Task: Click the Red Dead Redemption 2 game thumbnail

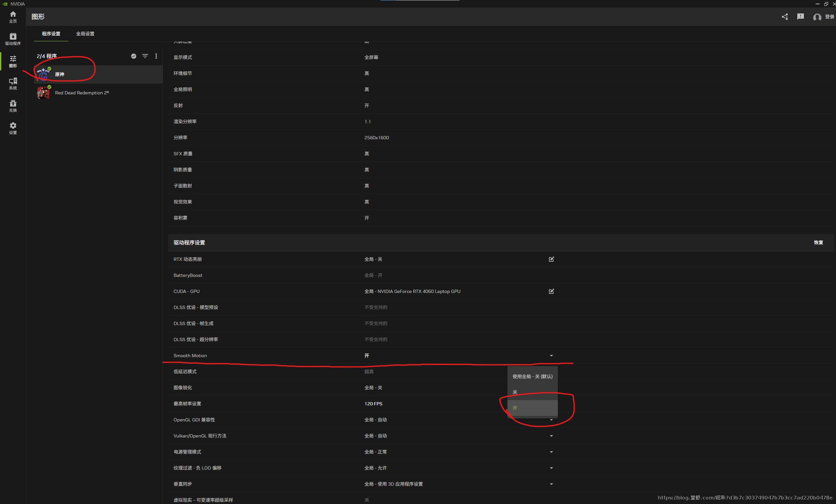Action: 43,93
